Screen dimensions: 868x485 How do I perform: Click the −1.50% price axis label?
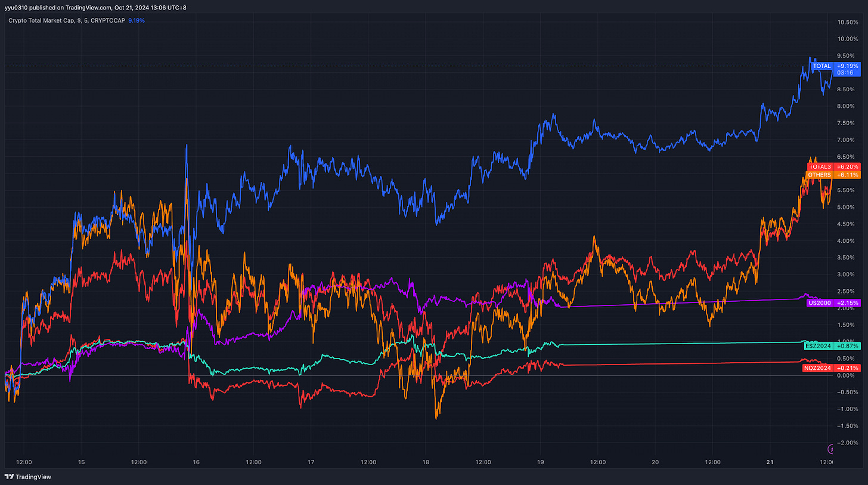[x=847, y=425]
